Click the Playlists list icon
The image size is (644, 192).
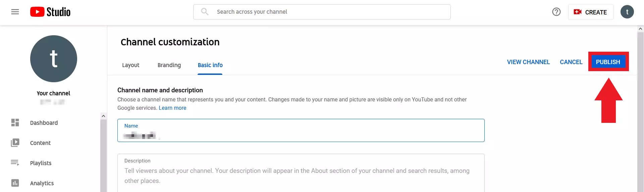pos(15,163)
